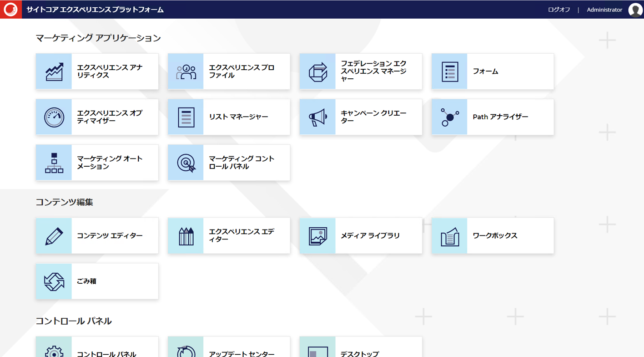
Task: Click コントロール パネル section heading
Action: [74, 321]
